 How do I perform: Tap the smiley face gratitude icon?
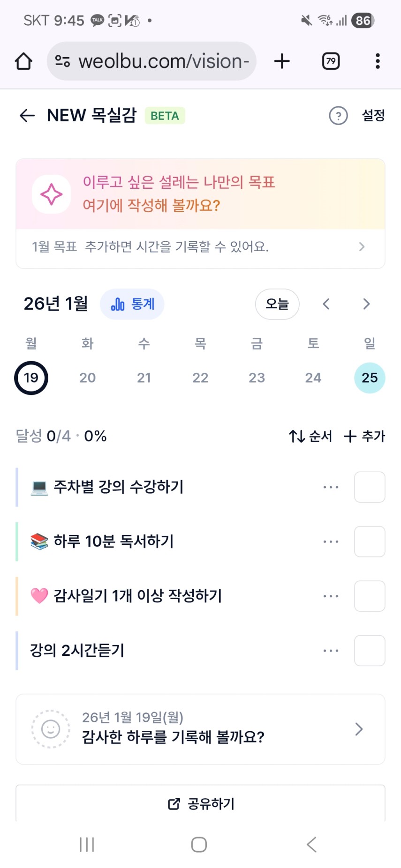pos(51,729)
